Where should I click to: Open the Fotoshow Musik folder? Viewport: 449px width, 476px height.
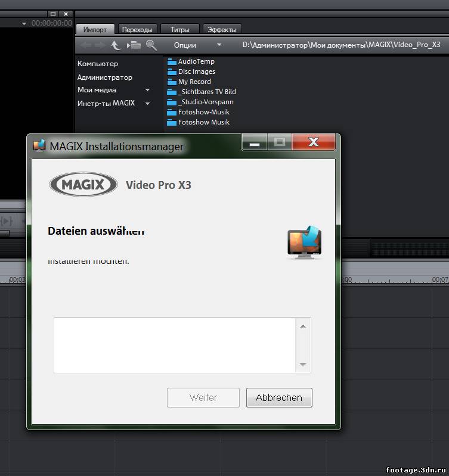tap(199, 122)
